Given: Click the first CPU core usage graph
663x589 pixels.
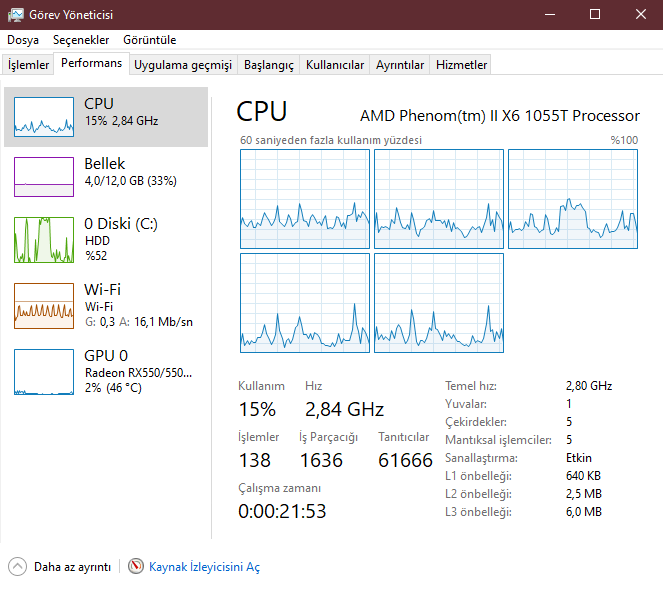Looking at the screenshot, I should click(304, 199).
